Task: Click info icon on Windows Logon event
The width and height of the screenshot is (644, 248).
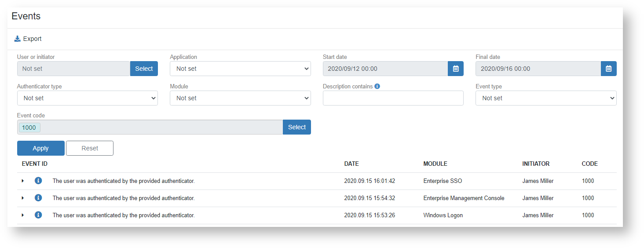Action: pyautogui.click(x=38, y=215)
